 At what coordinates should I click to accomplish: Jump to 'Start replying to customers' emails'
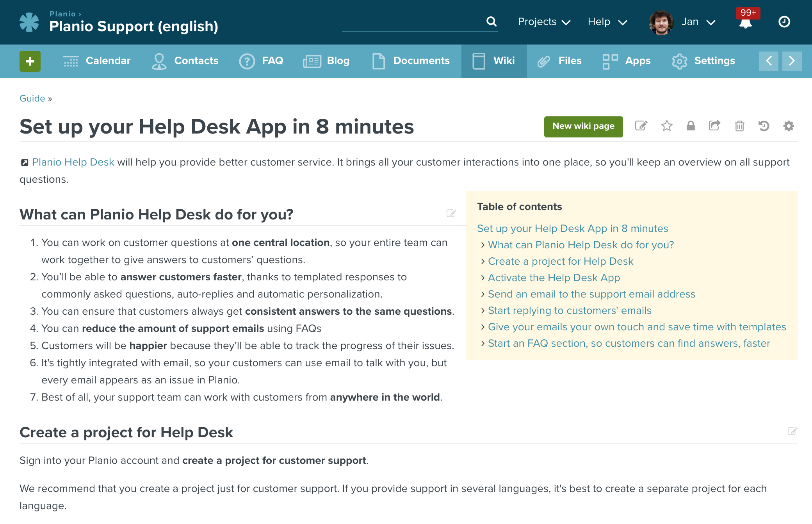[570, 310]
